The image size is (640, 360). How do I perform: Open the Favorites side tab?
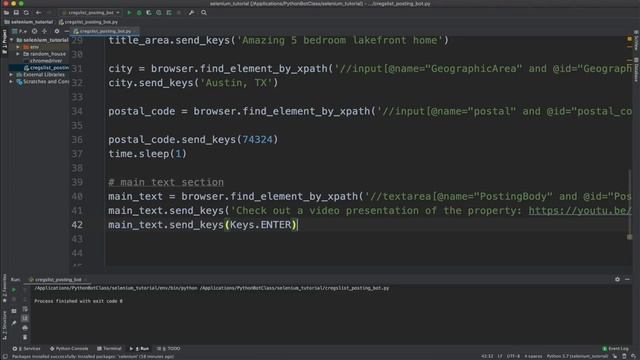(4, 288)
